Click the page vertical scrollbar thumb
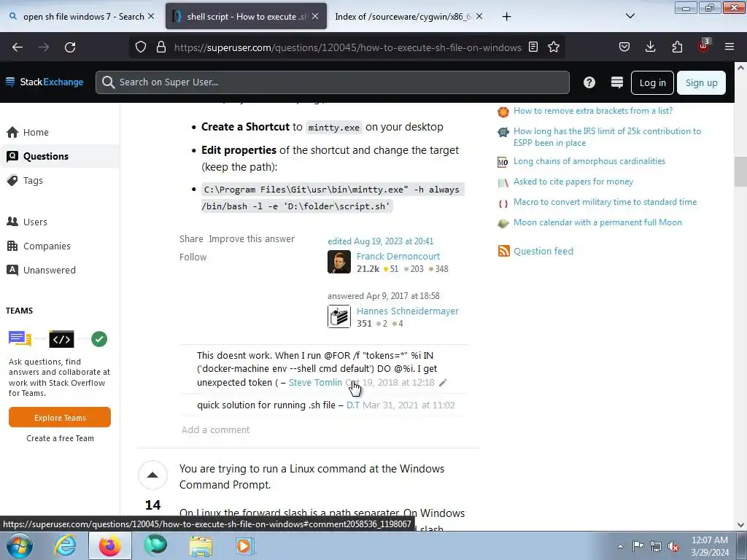This screenshot has width=747, height=560. click(x=740, y=171)
